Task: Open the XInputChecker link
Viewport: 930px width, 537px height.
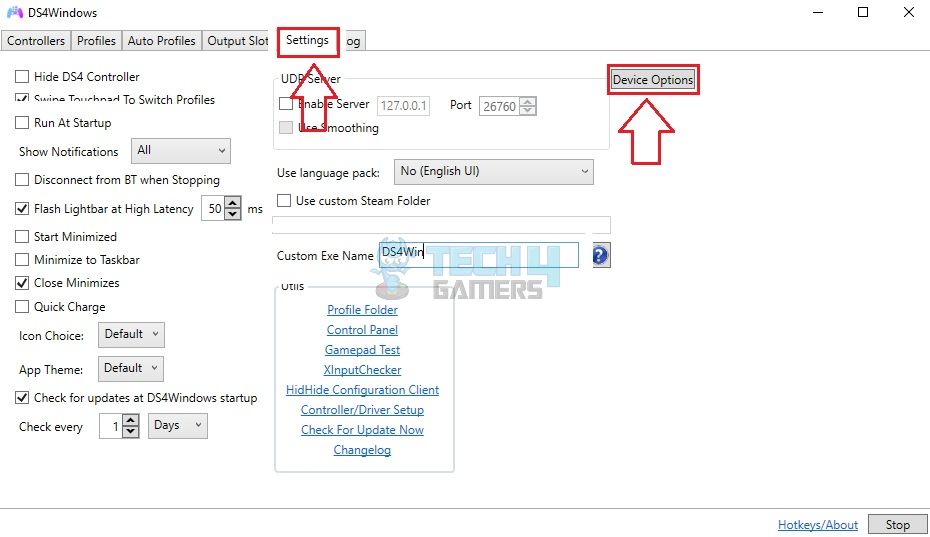Action: point(362,370)
